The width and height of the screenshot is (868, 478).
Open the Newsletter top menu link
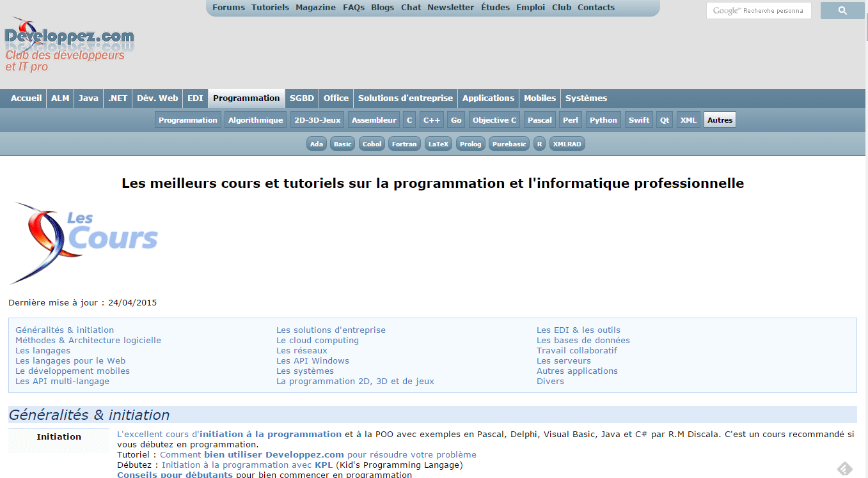450,8
